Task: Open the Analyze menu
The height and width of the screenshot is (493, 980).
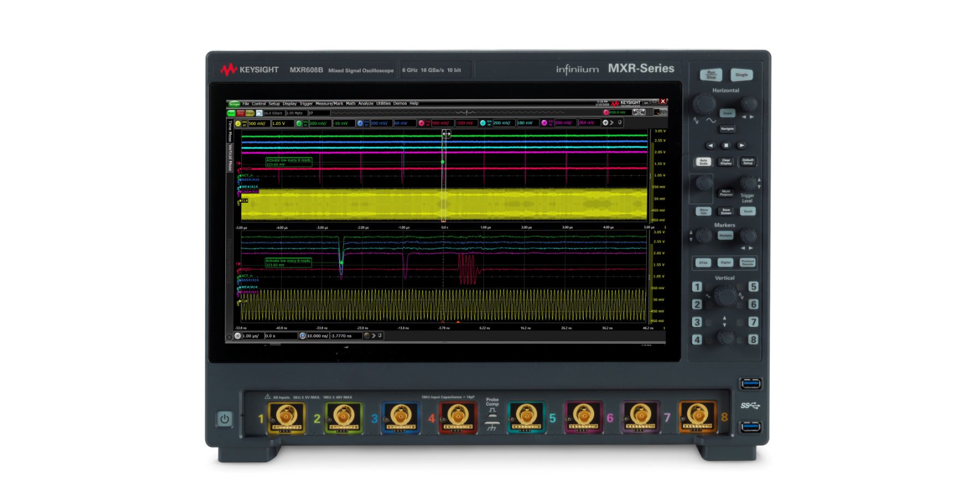Action: coord(366,103)
